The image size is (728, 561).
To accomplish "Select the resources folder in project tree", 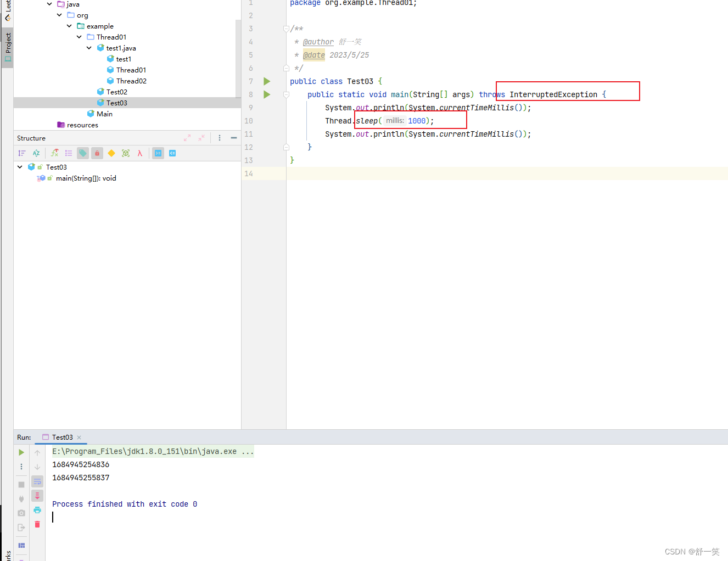I will pyautogui.click(x=82, y=125).
